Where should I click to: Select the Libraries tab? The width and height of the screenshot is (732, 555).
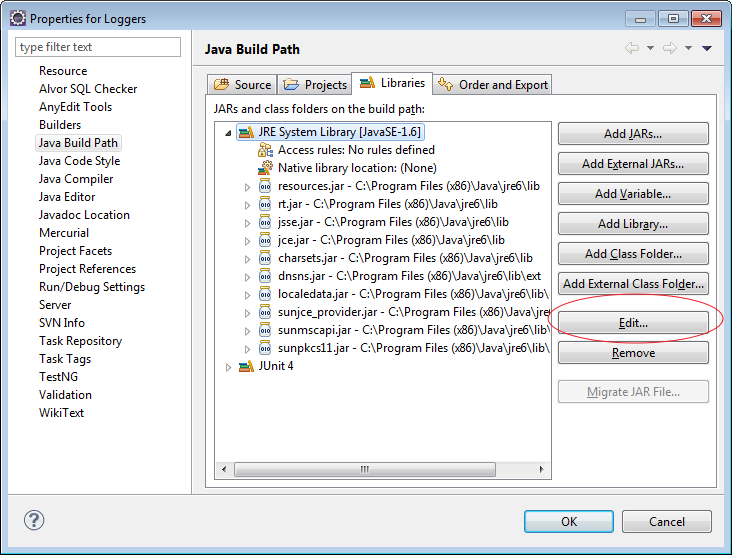[392, 83]
